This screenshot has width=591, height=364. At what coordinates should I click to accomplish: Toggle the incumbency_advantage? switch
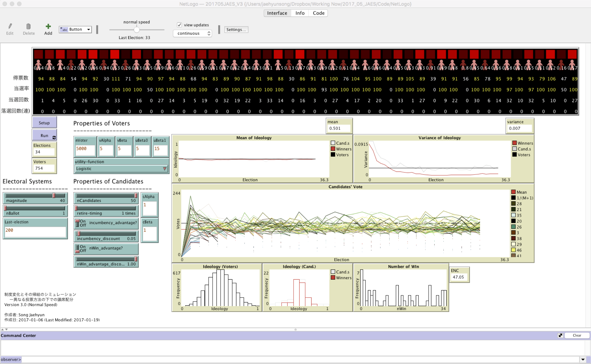click(x=77, y=223)
